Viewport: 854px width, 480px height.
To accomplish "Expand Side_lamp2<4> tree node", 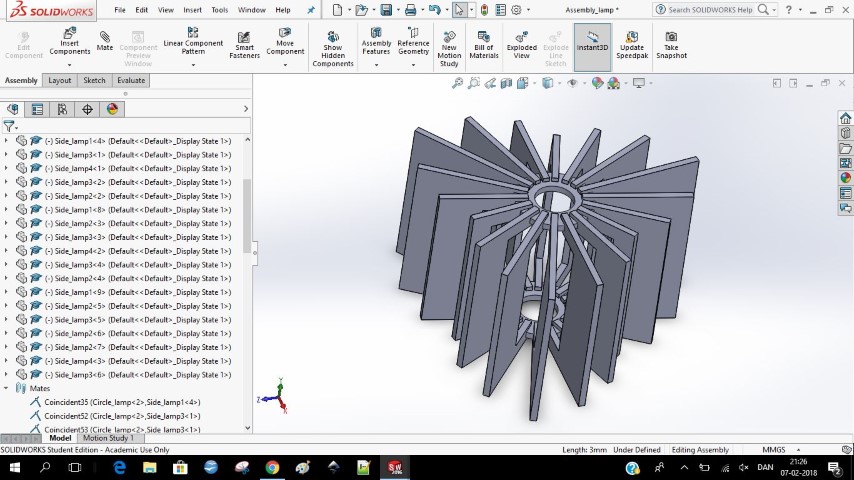I will coord(6,278).
